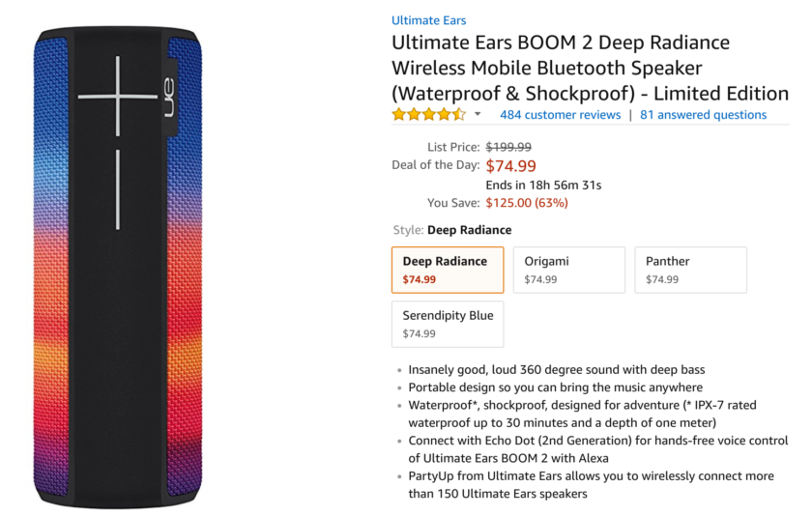Expand the rating breakdown dropdown arrow
The height and width of the screenshot is (516, 812).
pos(478,114)
